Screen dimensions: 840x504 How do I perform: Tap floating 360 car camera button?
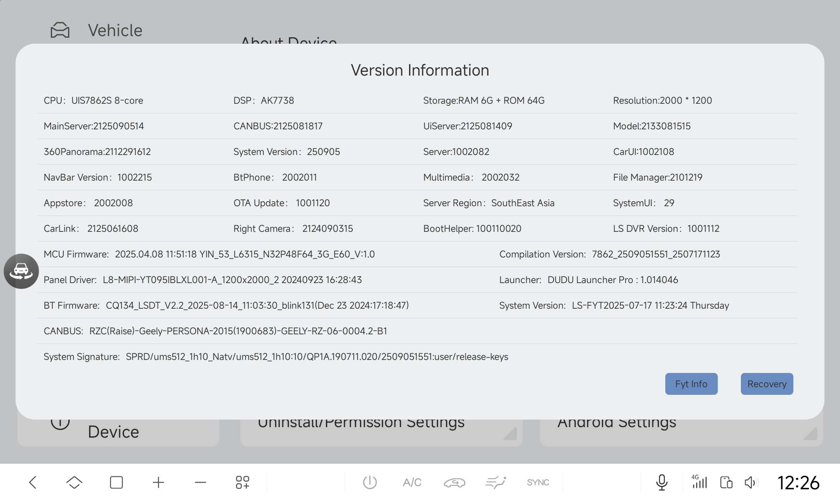[21, 271]
